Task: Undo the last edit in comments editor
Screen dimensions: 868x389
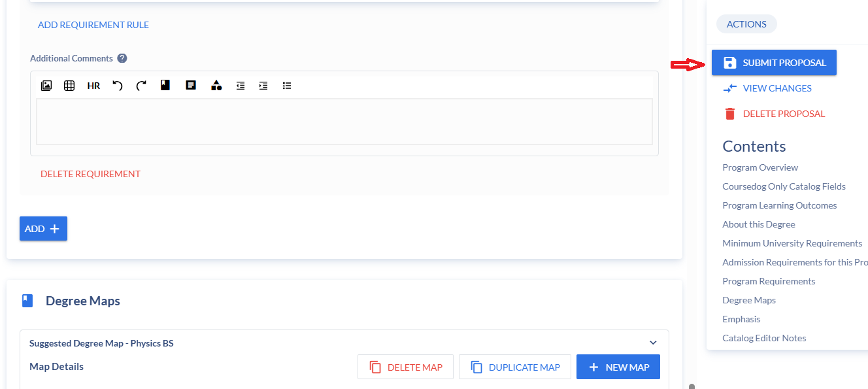Action: pos(118,86)
